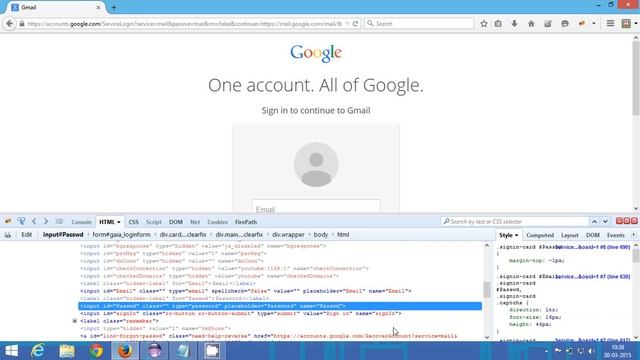This screenshot has width=640, height=360.
Task: Open Windows Start button
Action: (x=11, y=351)
